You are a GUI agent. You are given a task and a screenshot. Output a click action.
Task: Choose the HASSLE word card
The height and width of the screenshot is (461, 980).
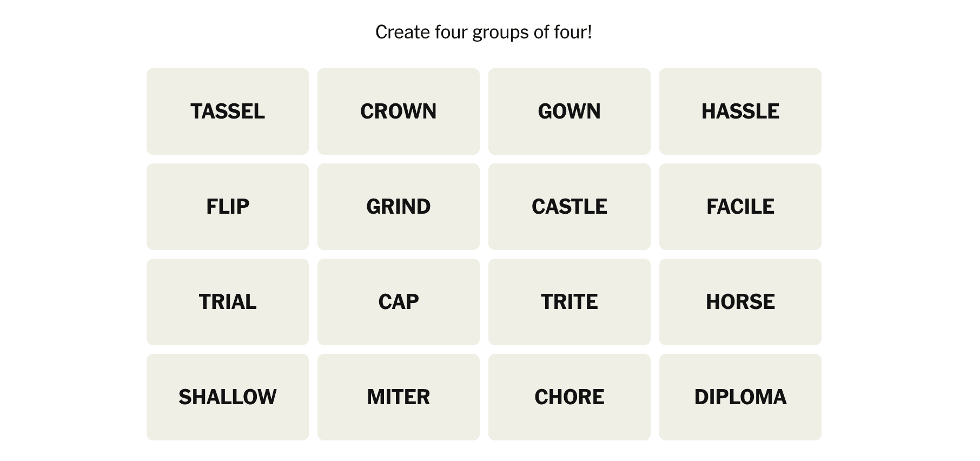point(740,111)
